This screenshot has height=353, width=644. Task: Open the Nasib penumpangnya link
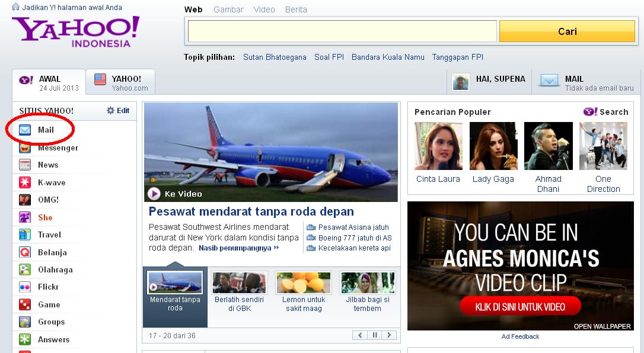point(235,248)
